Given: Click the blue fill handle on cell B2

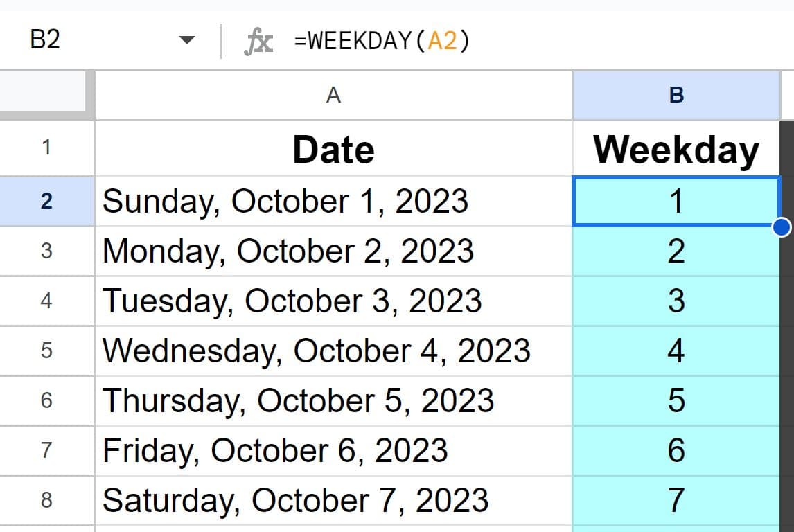Looking at the screenshot, I should click(782, 227).
